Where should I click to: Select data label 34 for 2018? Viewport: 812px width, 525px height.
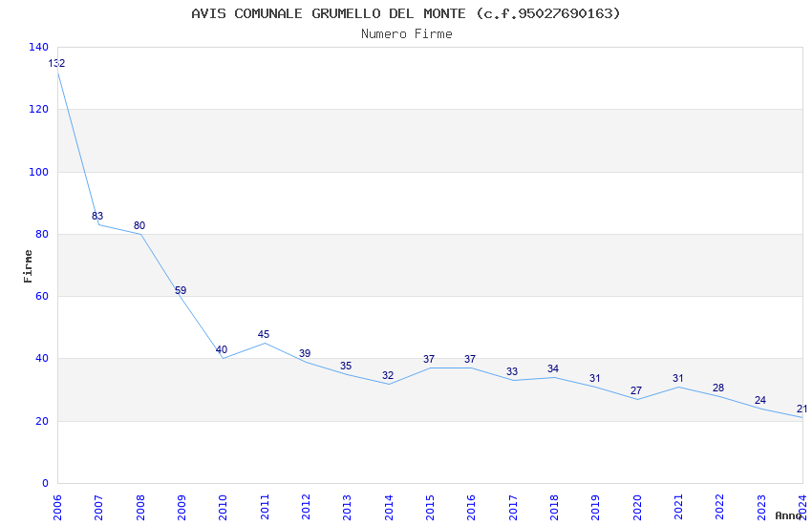pos(553,368)
